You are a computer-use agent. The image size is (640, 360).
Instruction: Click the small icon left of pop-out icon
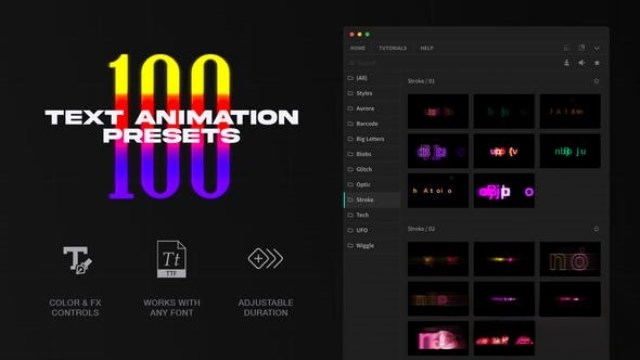point(567,48)
